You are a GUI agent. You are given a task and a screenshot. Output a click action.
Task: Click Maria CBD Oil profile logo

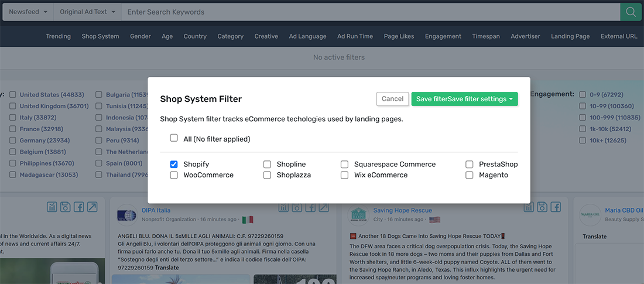click(x=590, y=215)
